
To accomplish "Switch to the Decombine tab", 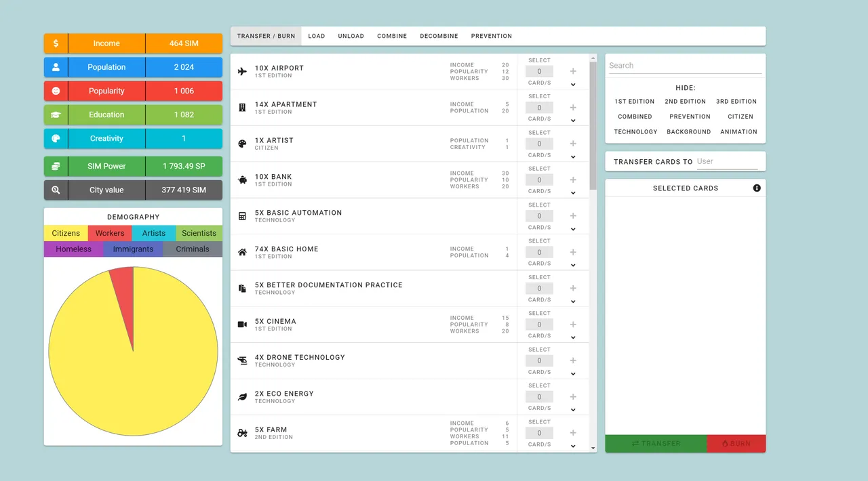I will [439, 36].
